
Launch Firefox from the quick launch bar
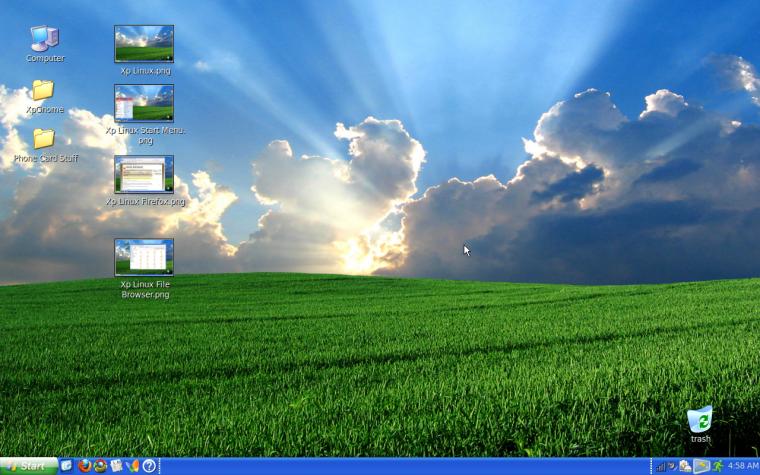[x=85, y=466]
